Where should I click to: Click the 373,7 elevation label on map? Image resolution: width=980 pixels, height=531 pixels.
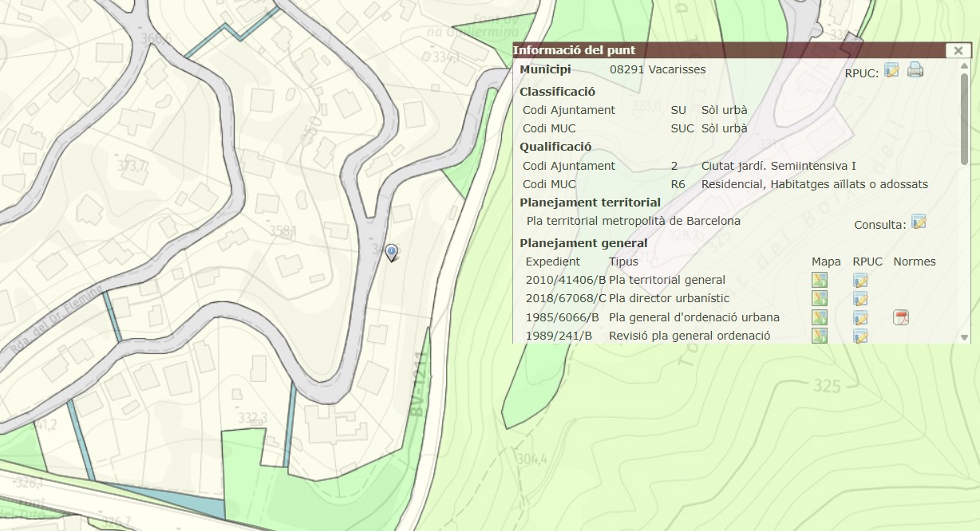(x=132, y=166)
